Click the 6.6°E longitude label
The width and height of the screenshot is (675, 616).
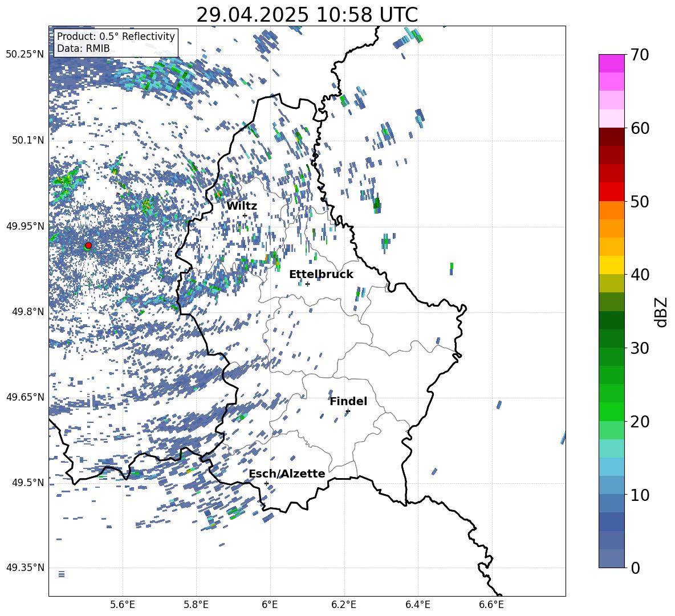pos(491,605)
